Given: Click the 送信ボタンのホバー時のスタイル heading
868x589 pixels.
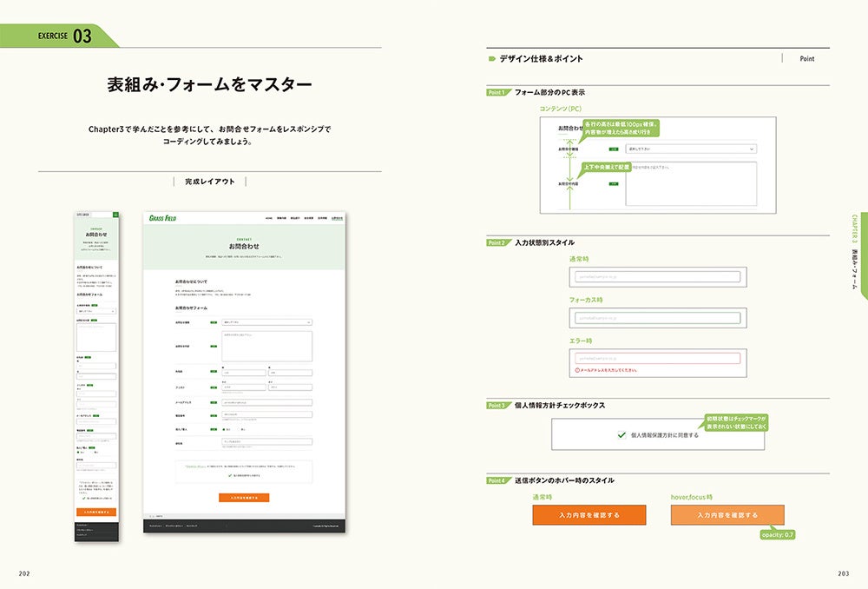Looking at the screenshot, I should point(565,480).
